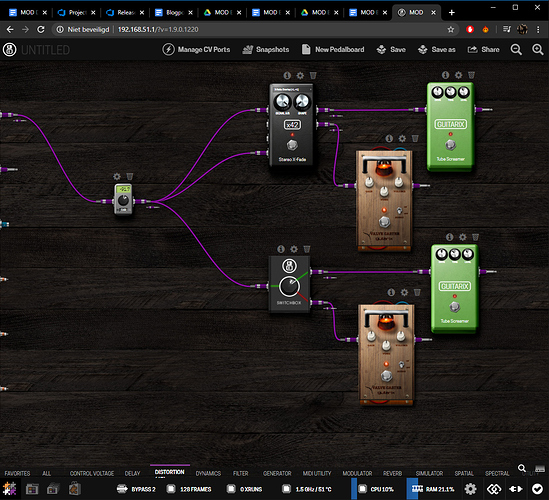Share the current pedalboard
The width and height of the screenshot is (549, 500).
(484, 49)
